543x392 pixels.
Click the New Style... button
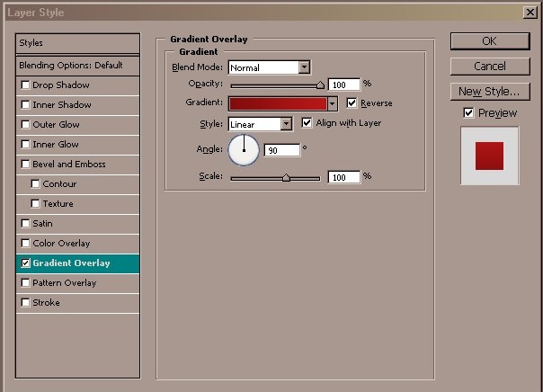pos(489,92)
